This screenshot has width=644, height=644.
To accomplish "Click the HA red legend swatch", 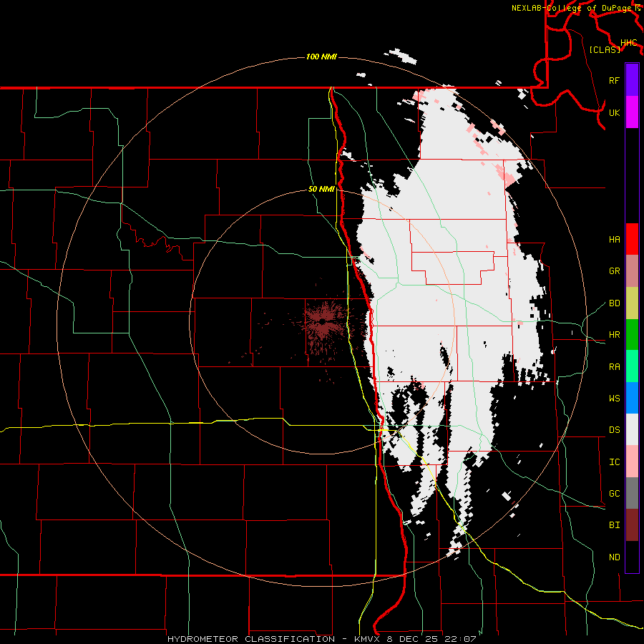I will pyautogui.click(x=632, y=239).
